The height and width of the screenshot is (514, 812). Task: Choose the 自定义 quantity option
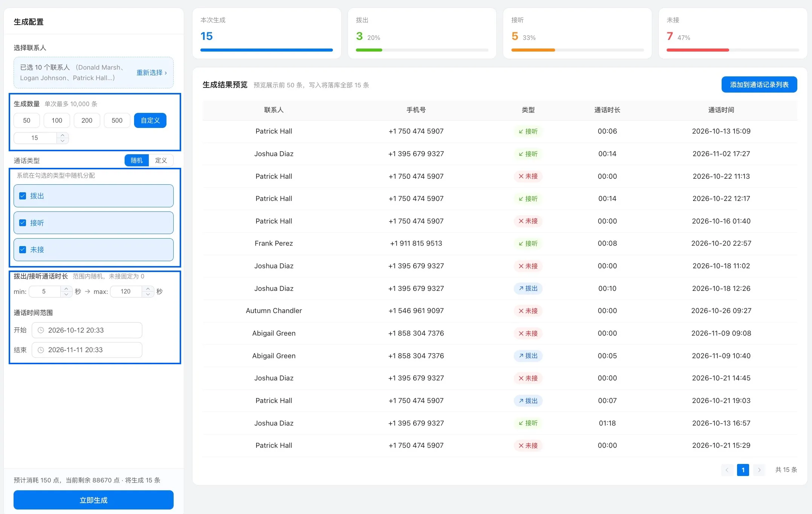pos(150,120)
